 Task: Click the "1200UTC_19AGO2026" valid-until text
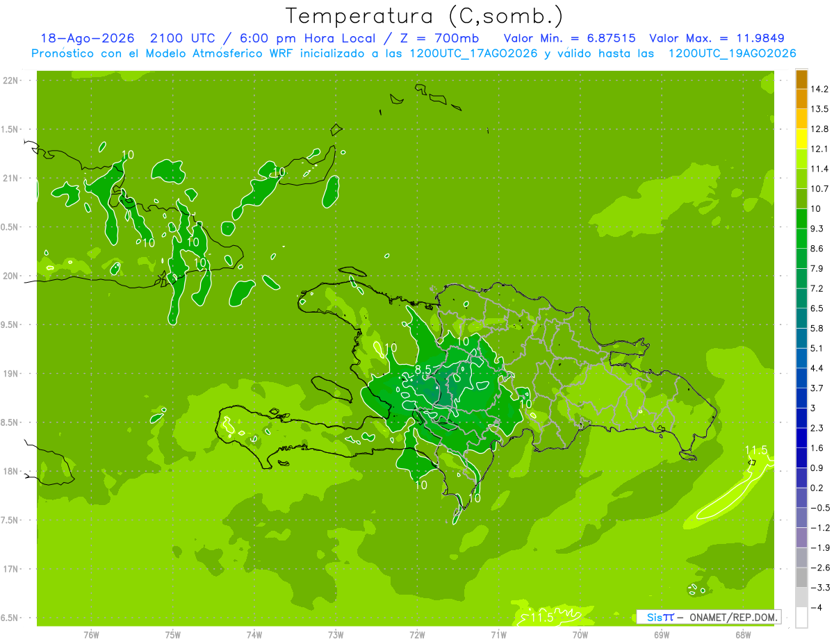click(732, 53)
